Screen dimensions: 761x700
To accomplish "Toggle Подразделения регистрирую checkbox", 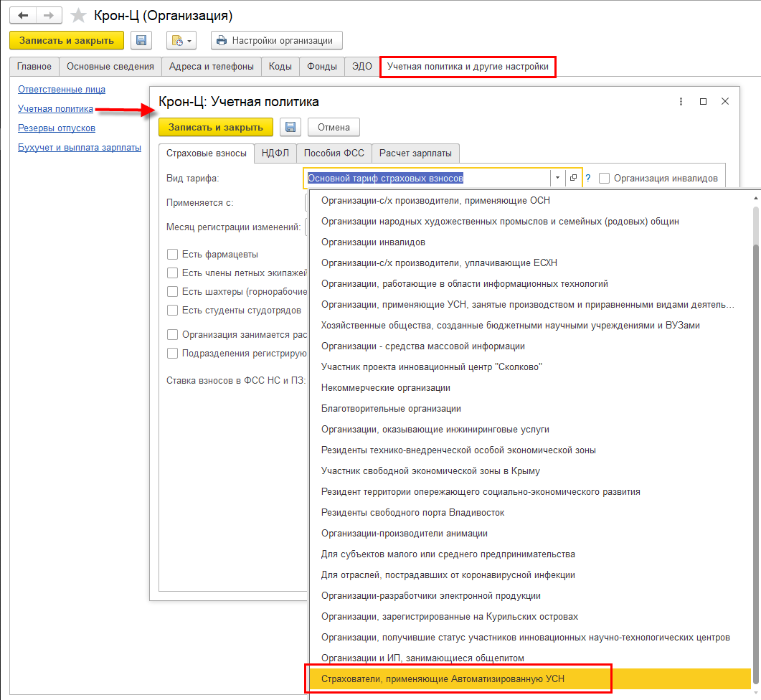I will coord(172,353).
